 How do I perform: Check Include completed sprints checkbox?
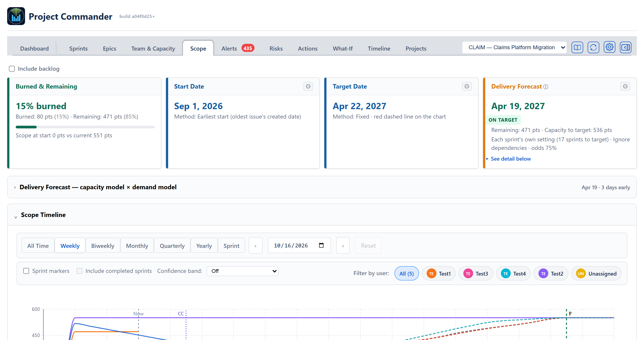pyautogui.click(x=79, y=271)
